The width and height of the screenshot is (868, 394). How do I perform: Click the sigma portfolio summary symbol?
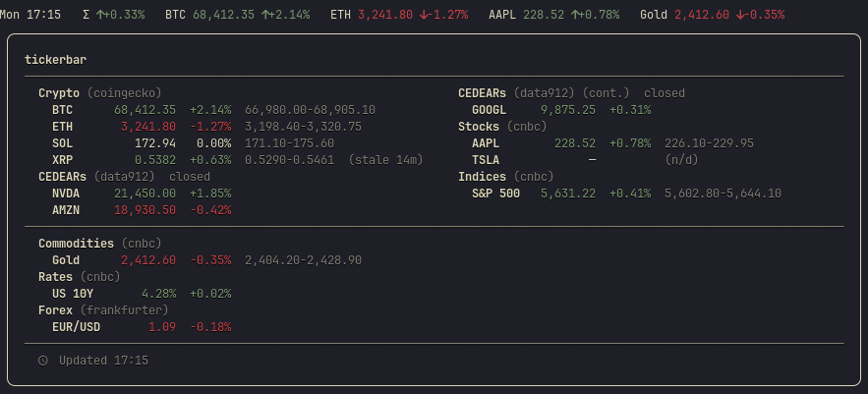click(x=86, y=15)
